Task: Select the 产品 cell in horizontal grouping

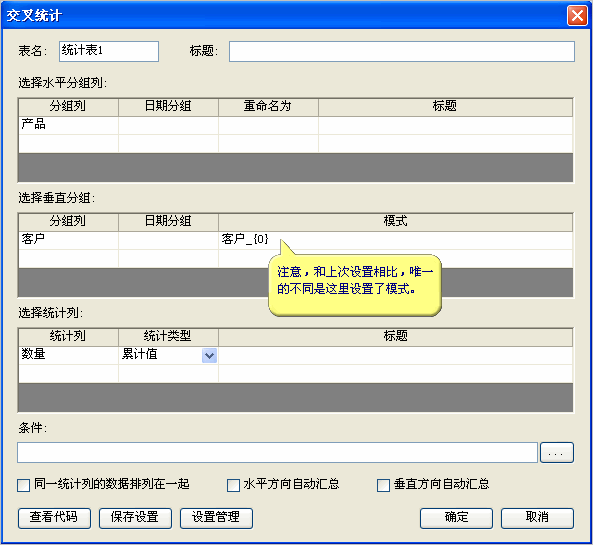Action: click(68, 125)
